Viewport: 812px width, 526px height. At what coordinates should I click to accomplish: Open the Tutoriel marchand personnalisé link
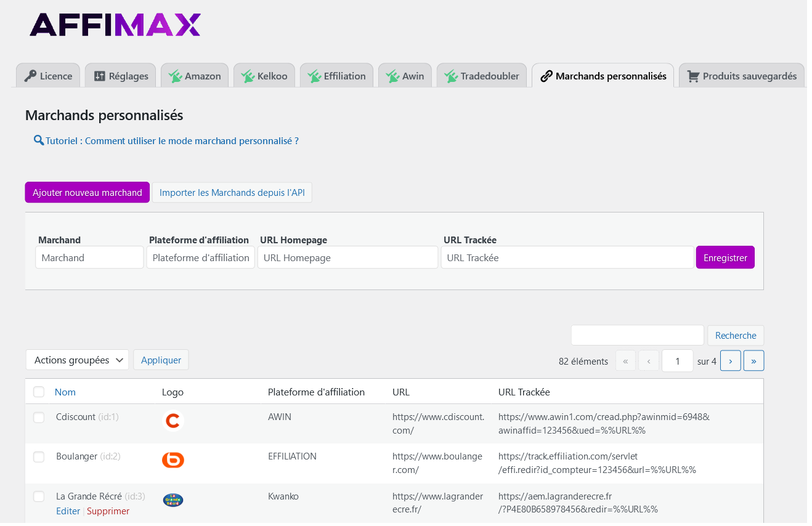click(x=172, y=140)
